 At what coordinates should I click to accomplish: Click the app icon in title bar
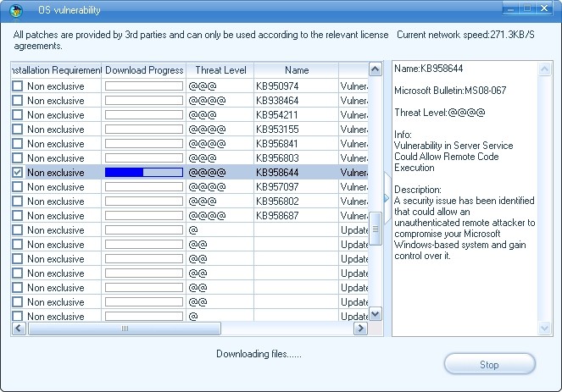pos(16,9)
